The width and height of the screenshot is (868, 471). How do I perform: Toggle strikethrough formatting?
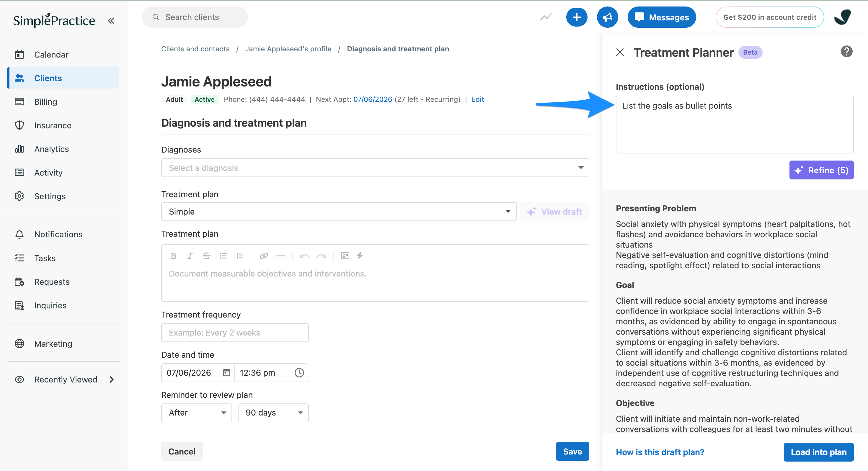point(207,256)
